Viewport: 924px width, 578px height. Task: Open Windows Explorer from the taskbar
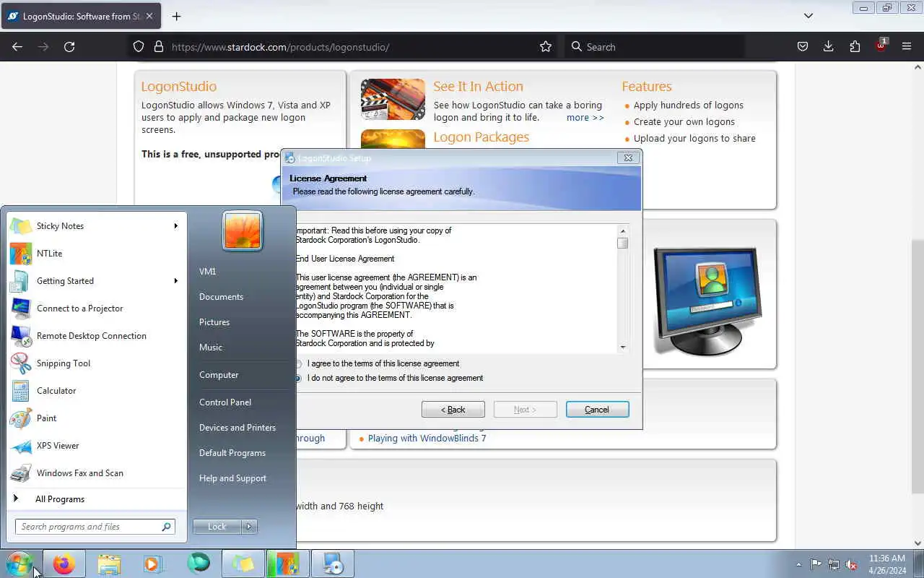109,564
